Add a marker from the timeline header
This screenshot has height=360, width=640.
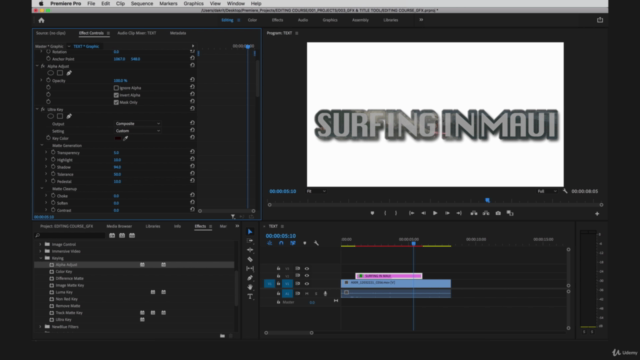304,243
